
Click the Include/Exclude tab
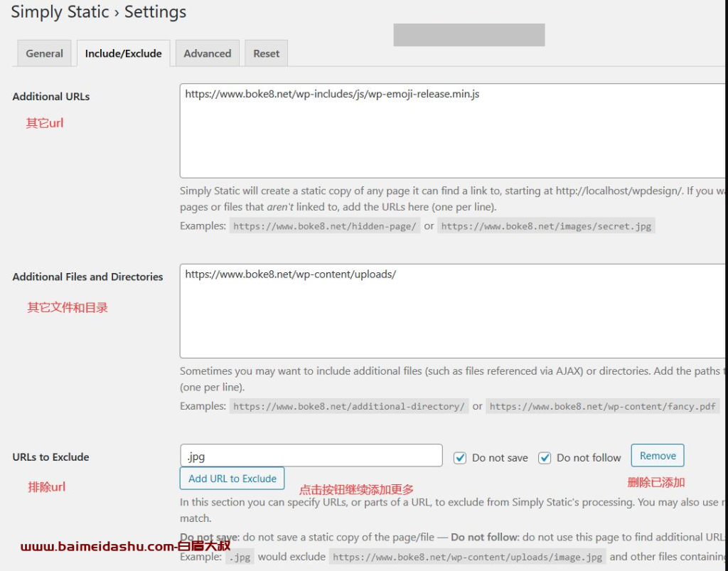click(123, 53)
